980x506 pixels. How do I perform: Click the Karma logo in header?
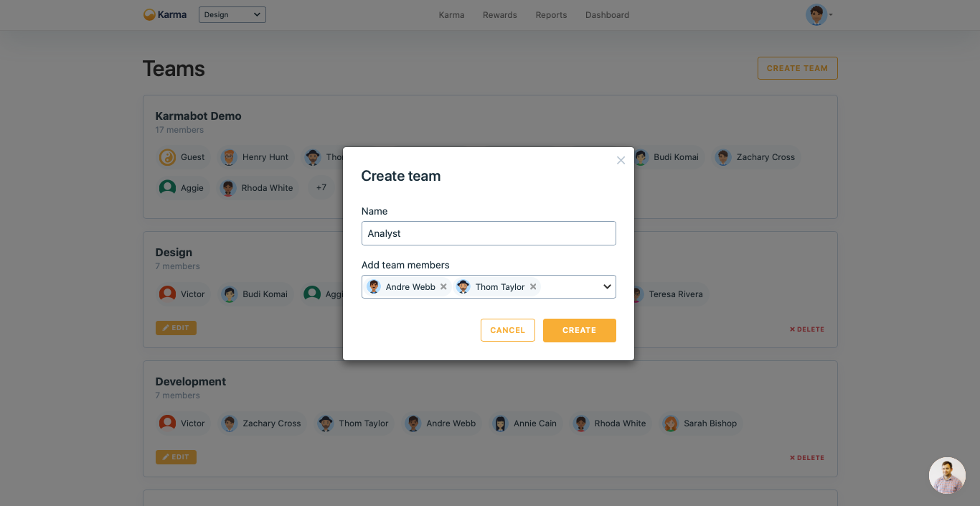point(165,14)
